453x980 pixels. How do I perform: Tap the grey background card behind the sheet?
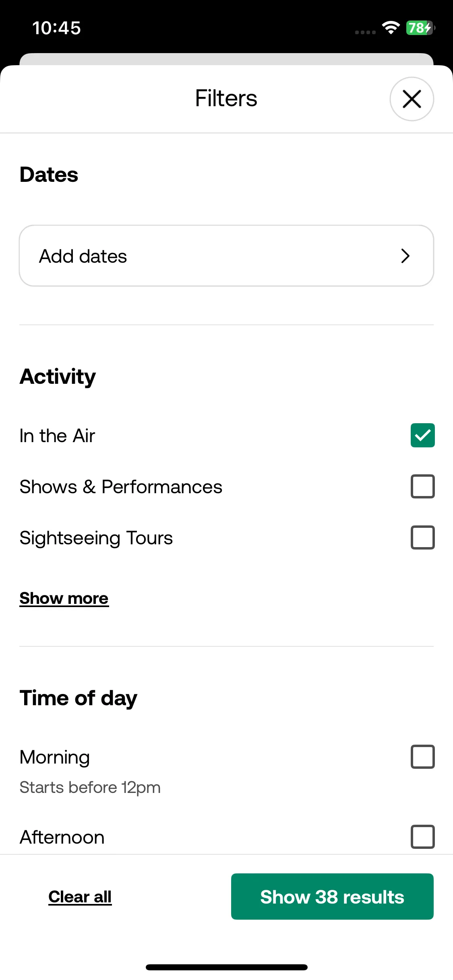[226, 59]
